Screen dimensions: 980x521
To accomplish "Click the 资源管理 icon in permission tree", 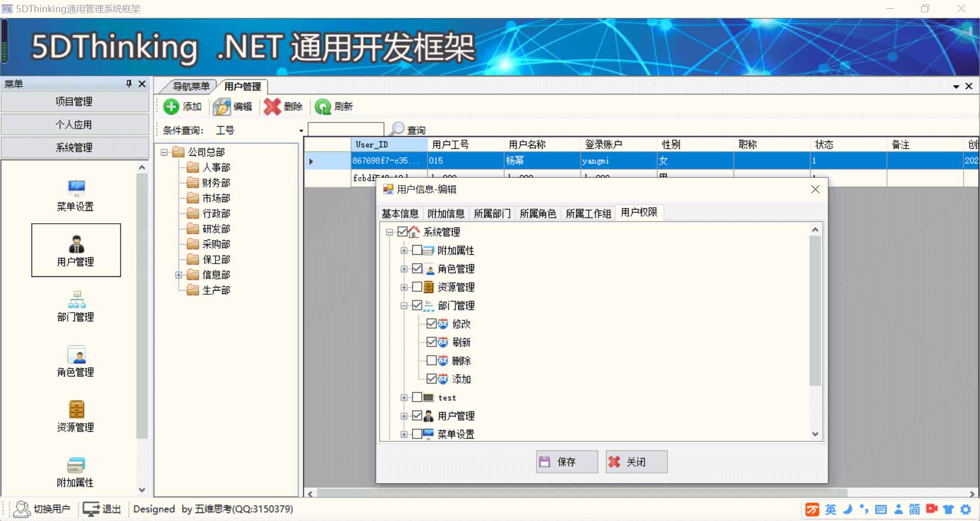I will click(x=429, y=287).
